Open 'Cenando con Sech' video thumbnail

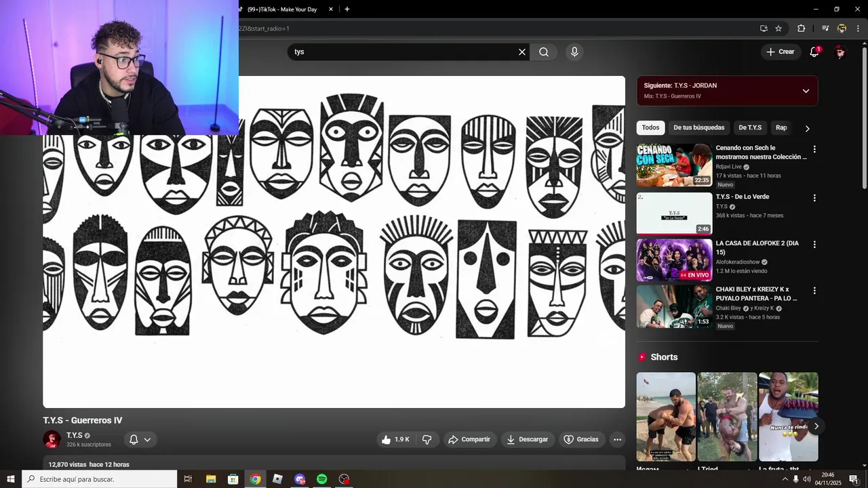click(674, 165)
